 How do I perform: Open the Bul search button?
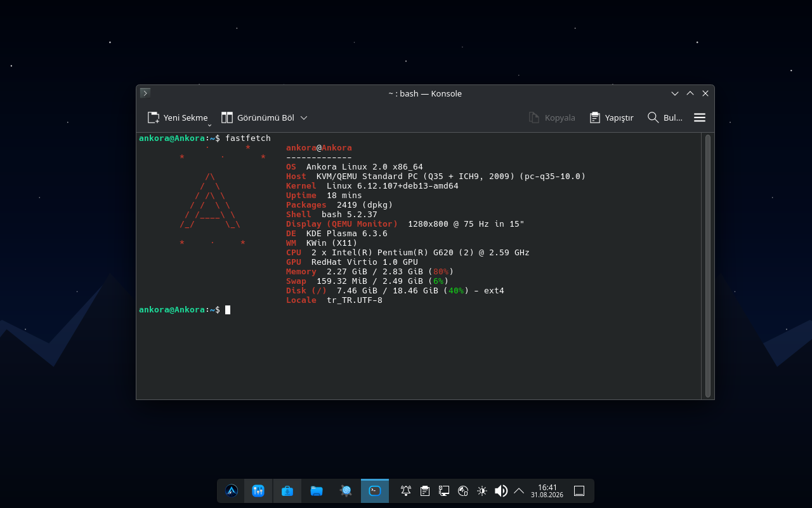click(x=665, y=117)
